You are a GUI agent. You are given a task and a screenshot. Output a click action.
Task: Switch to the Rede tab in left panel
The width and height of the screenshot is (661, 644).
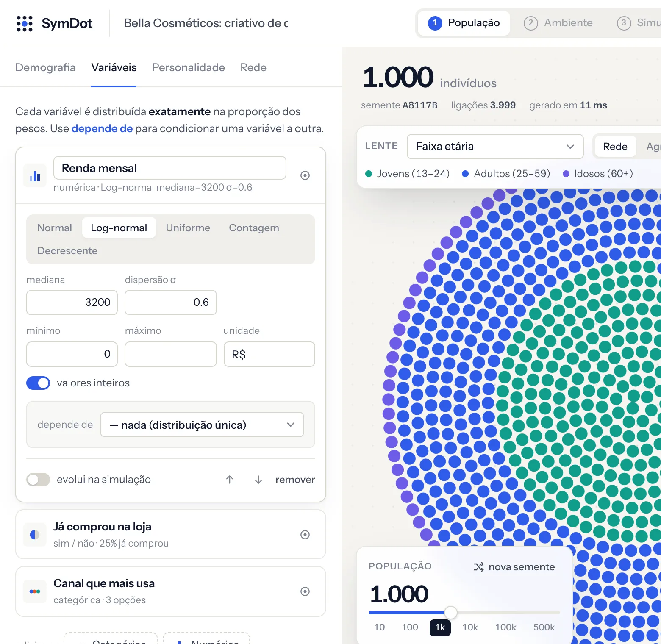(x=253, y=67)
